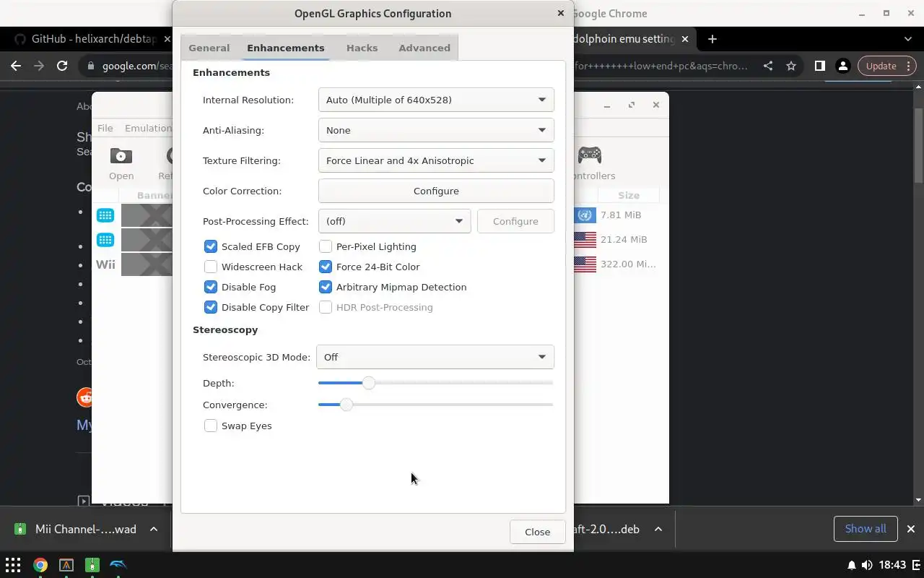Toggle the Scaled EFB Copy checkbox

(x=211, y=246)
